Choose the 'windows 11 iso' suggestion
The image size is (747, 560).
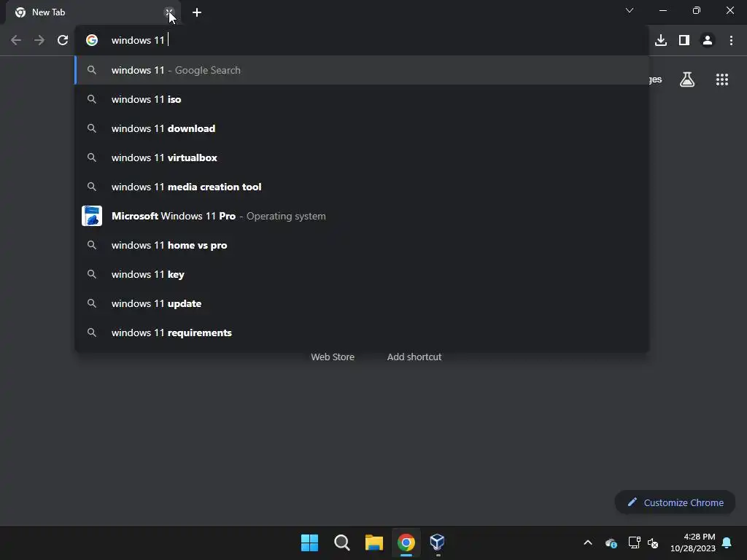[x=362, y=99]
